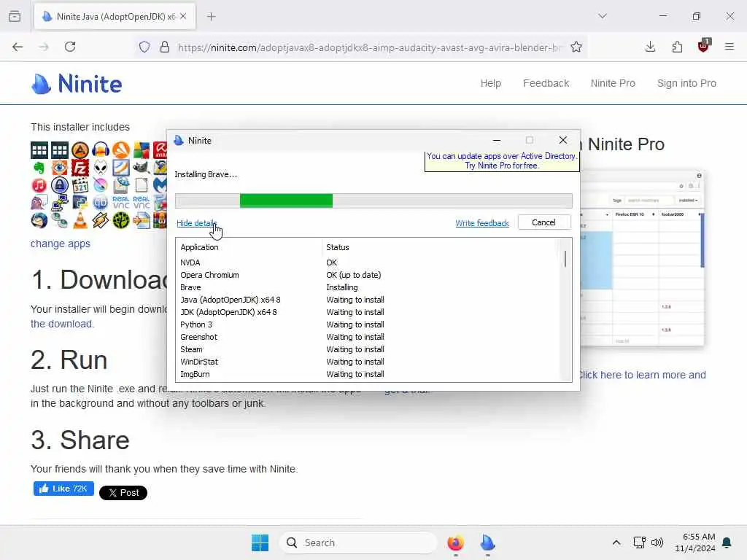Open a new browser tab
This screenshot has width=747, height=560.
212,17
